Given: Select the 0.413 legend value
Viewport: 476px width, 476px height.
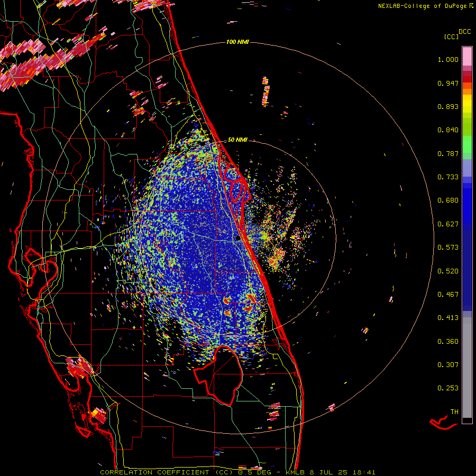Looking at the screenshot, I should [x=448, y=318].
